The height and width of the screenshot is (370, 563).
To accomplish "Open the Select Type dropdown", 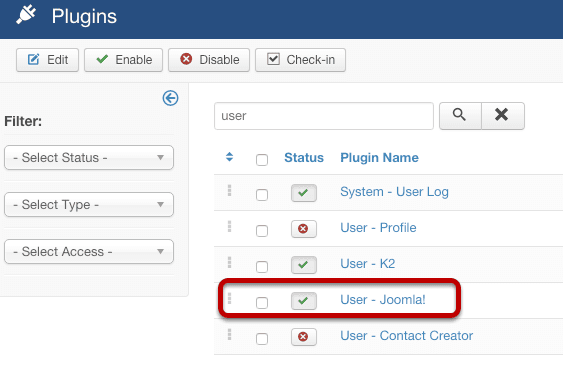I will coord(89,204).
